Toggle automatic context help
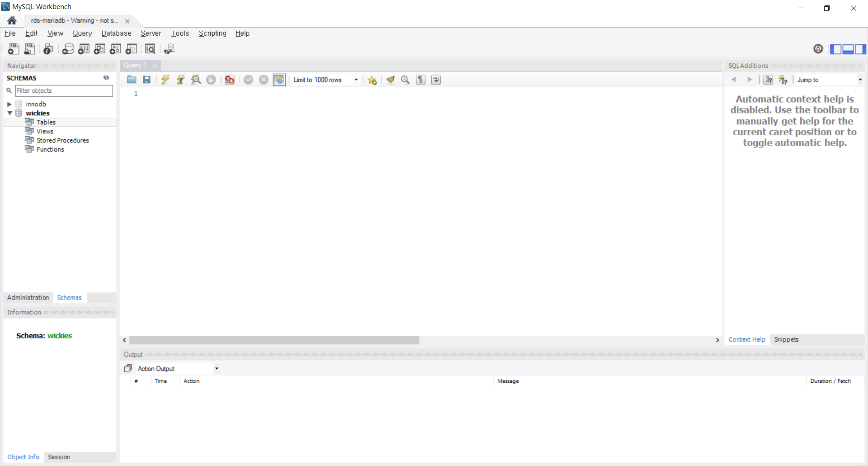Screen dimensions: 868x466 click(783, 80)
